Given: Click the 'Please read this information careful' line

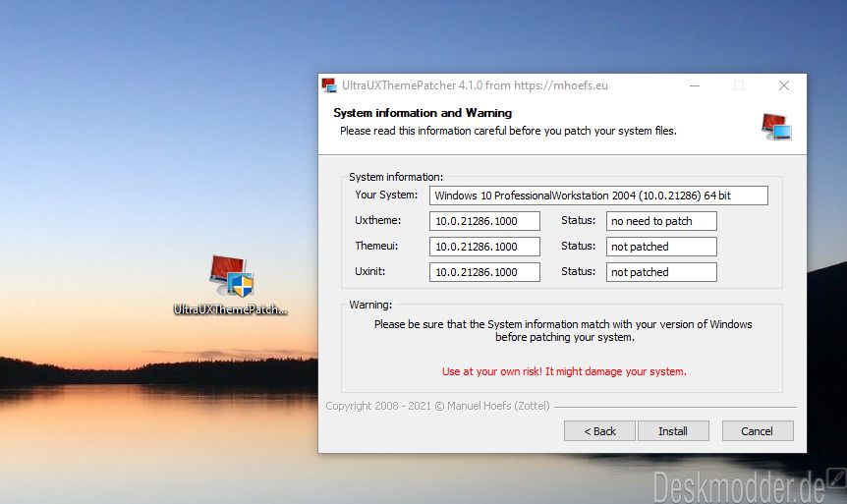Looking at the screenshot, I should tap(508, 131).
